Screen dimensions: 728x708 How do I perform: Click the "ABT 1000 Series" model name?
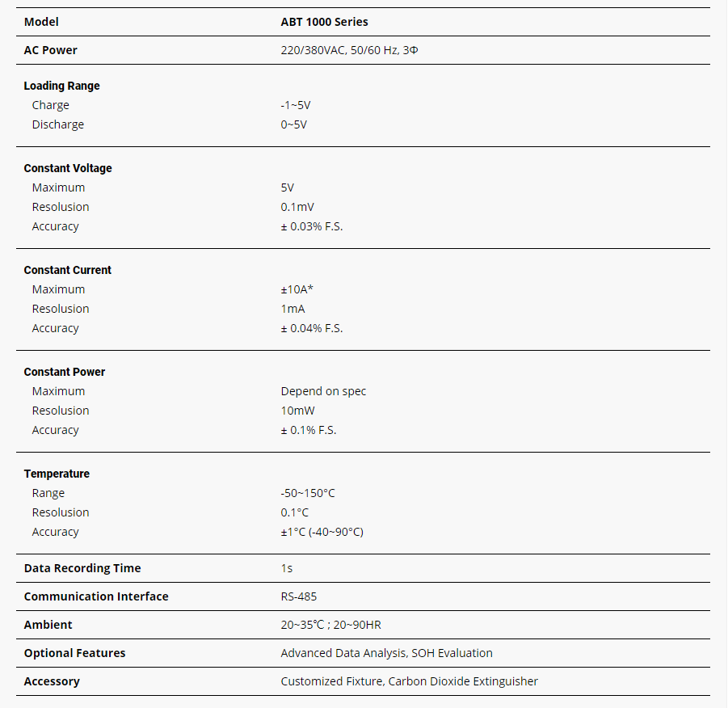click(x=324, y=22)
